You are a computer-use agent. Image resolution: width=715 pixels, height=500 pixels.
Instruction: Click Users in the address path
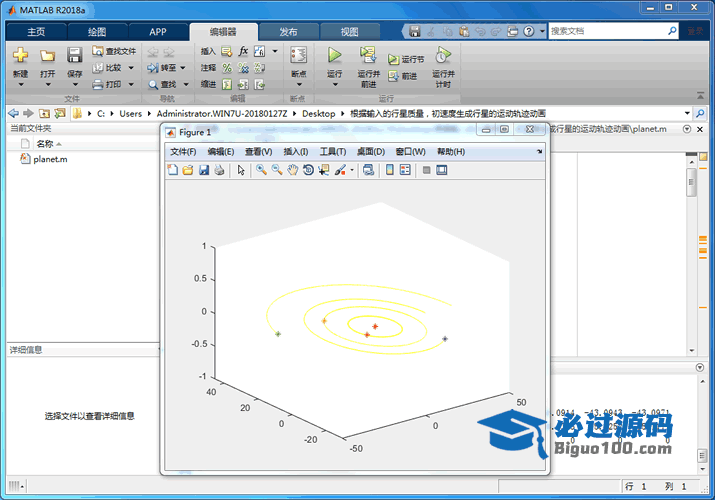click(130, 113)
